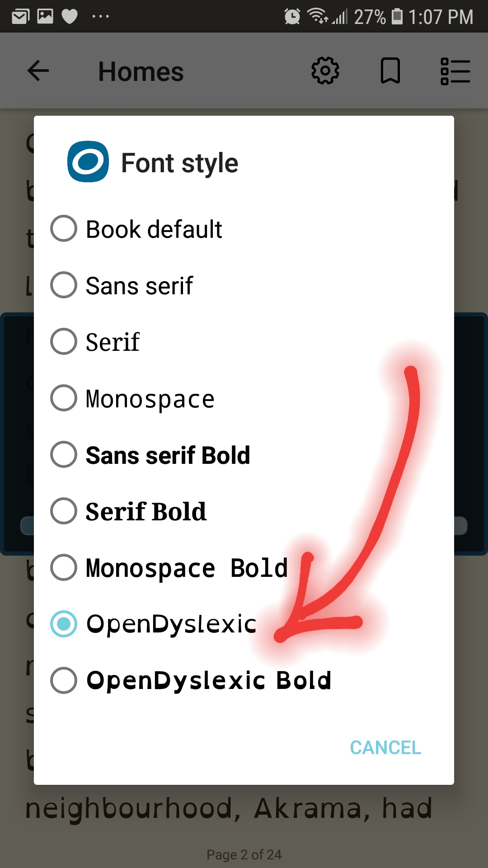Tap the bookmark icon
Viewport: 488px width, 868px height.
[x=390, y=71]
